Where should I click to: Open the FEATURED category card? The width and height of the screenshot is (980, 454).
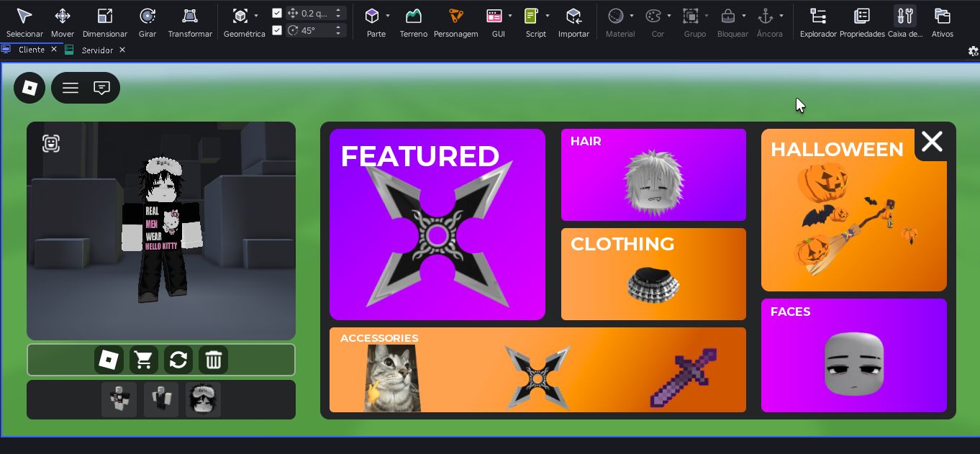coord(437,224)
